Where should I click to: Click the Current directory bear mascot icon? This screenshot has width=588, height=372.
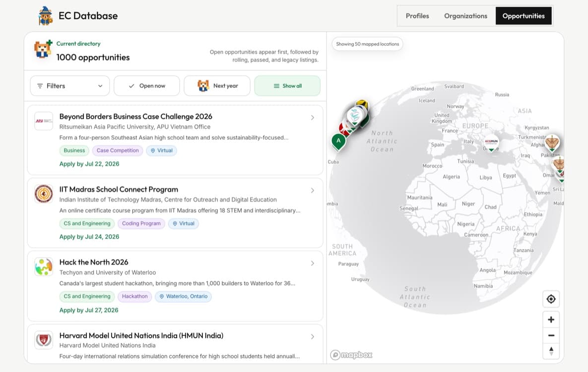tap(43, 50)
